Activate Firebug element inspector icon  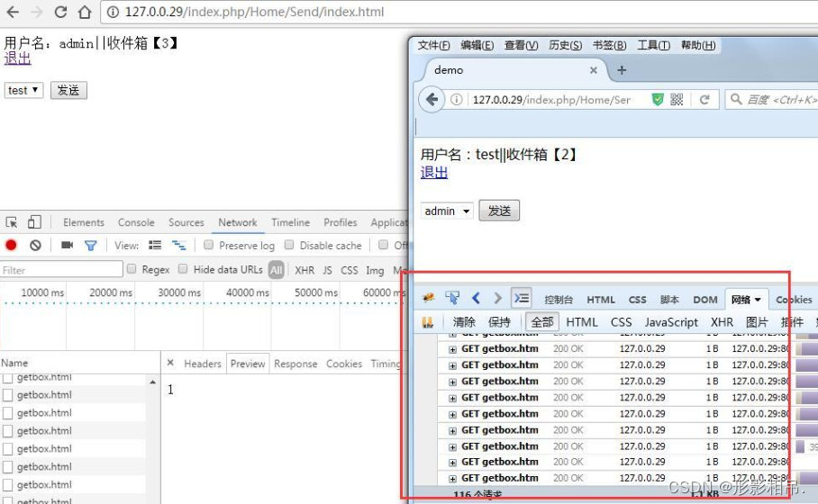(x=452, y=298)
